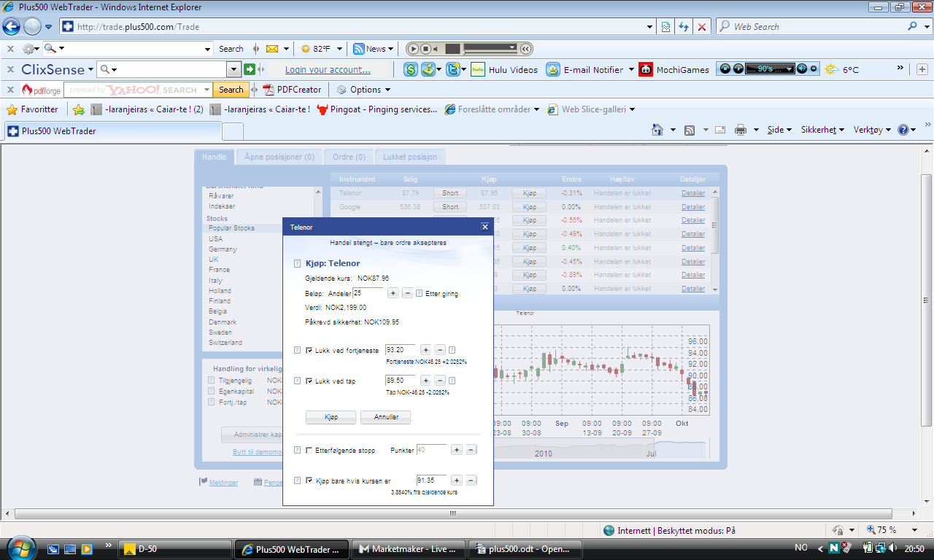Close the Telenor dialog with X
The width and height of the screenshot is (934, 560).
[485, 227]
